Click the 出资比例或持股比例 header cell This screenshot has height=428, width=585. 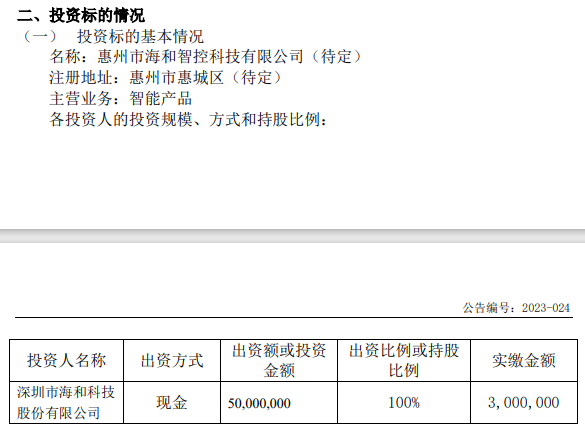coord(404,360)
